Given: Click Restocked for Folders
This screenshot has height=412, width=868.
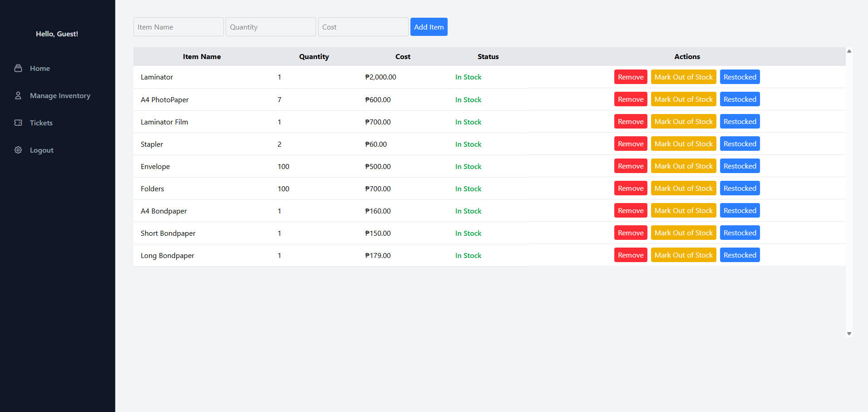Looking at the screenshot, I should [x=740, y=188].
